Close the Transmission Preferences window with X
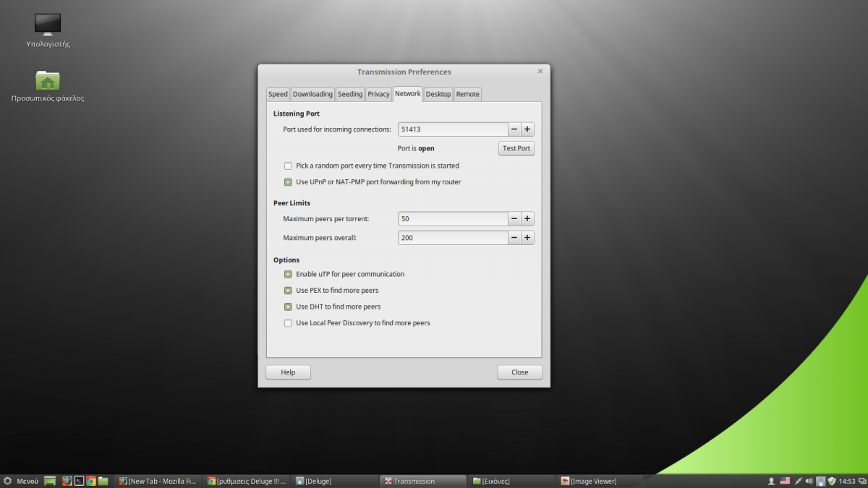868x488 pixels. pyautogui.click(x=540, y=72)
